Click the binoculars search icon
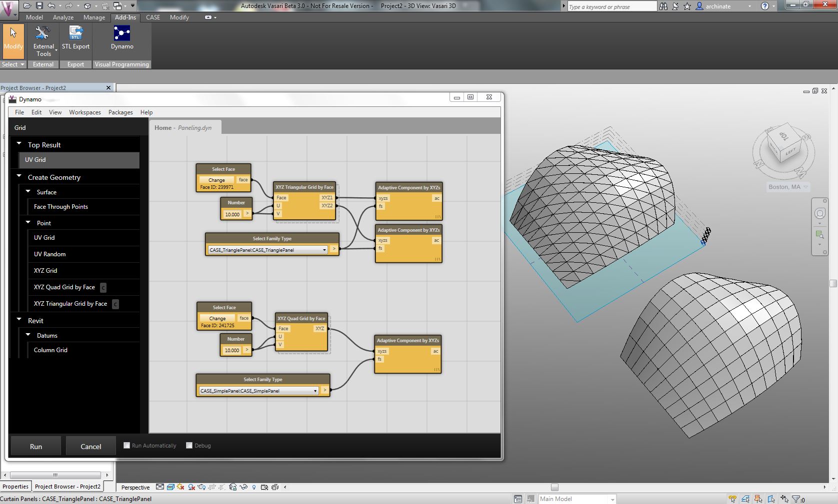Image resolution: width=838 pixels, height=504 pixels. 663,6
